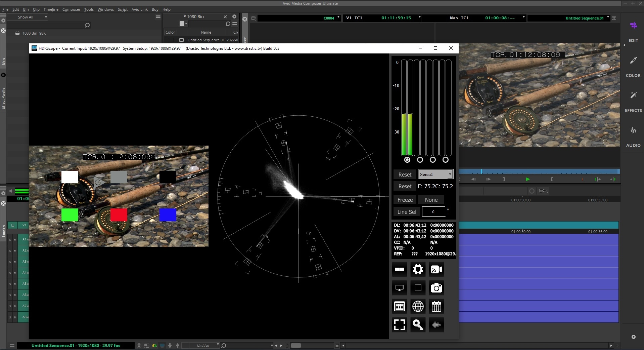The image size is (644, 350).
Task: Open the Composer menu
Action: click(71, 9)
